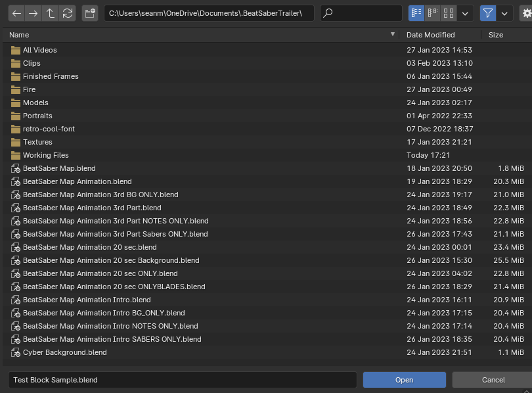Go back to previous folder
This screenshot has height=393, width=532.
pyautogui.click(x=16, y=13)
